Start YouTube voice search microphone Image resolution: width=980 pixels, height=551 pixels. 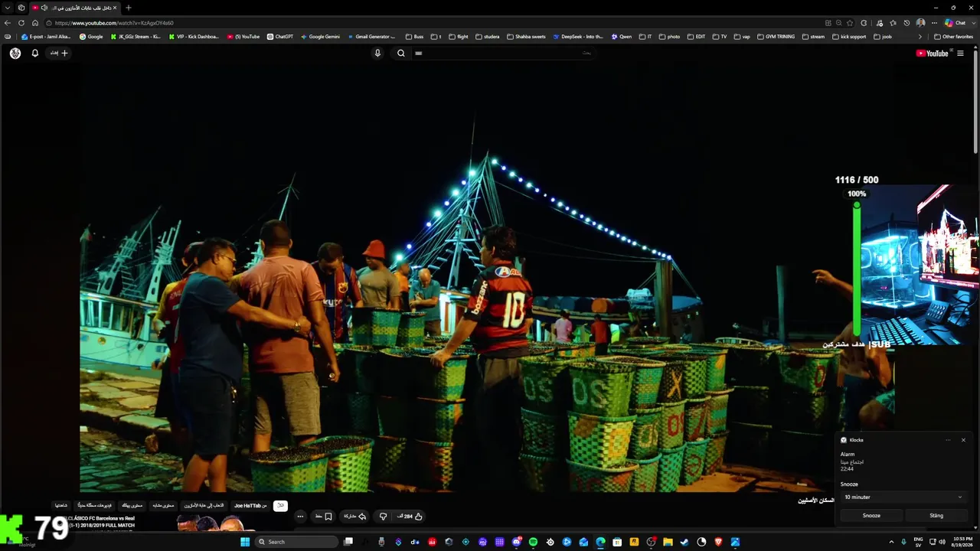click(377, 54)
